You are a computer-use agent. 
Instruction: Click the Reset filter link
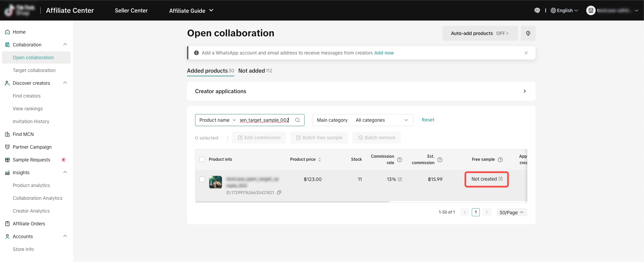pyautogui.click(x=428, y=120)
